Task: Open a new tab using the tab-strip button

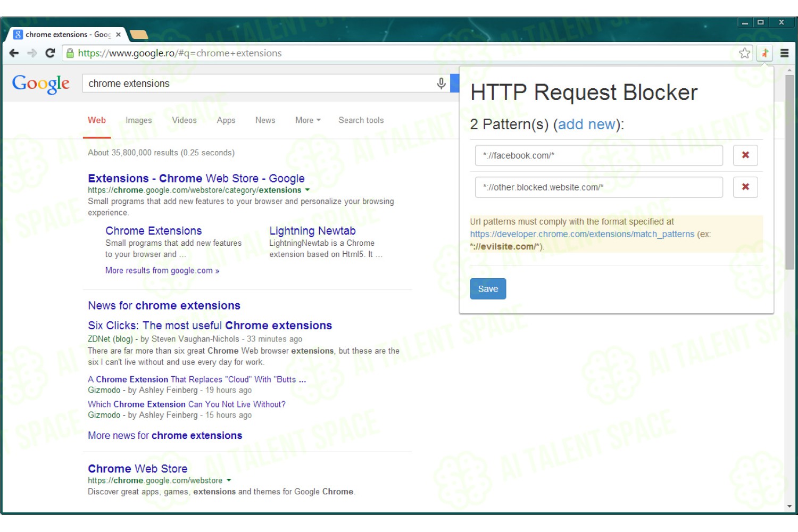Action: 139,35
